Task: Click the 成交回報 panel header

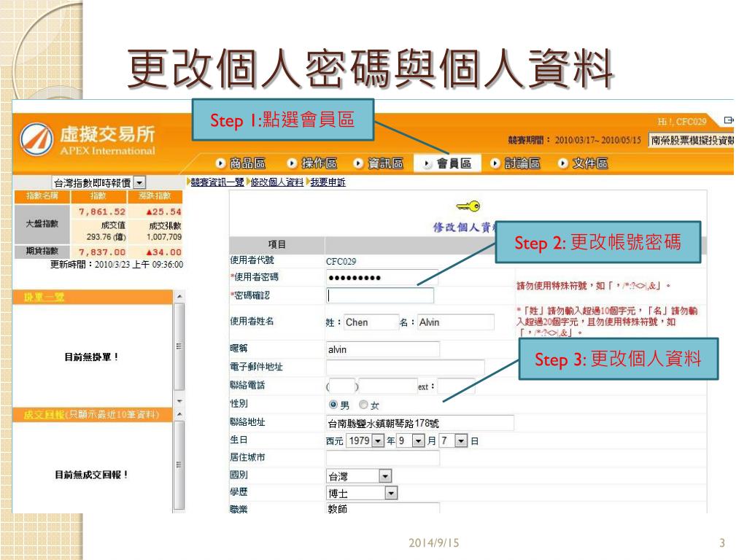Action: 93,415
